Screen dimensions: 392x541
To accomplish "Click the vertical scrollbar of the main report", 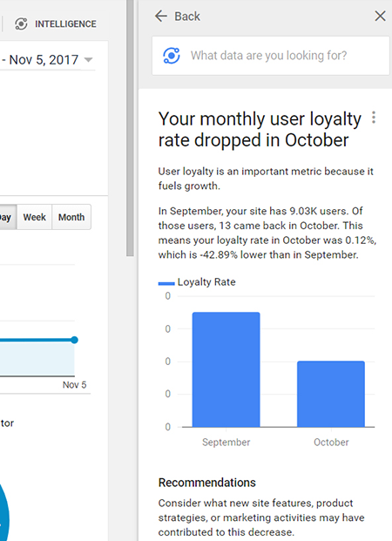I will [x=130, y=128].
